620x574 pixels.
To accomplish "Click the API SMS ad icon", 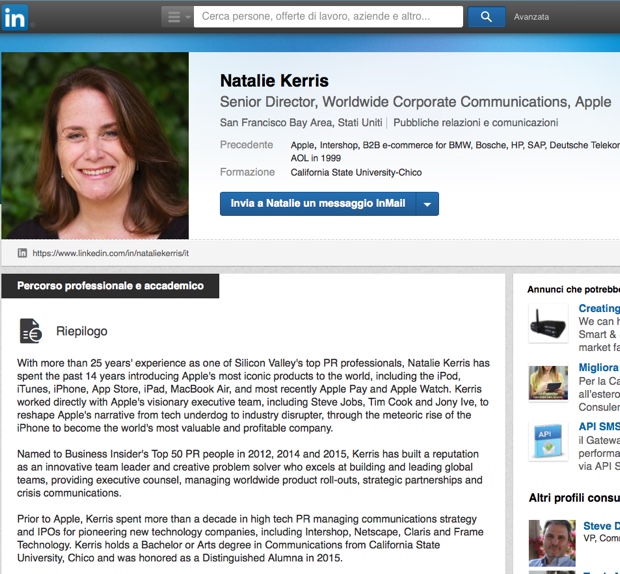I will (x=548, y=441).
